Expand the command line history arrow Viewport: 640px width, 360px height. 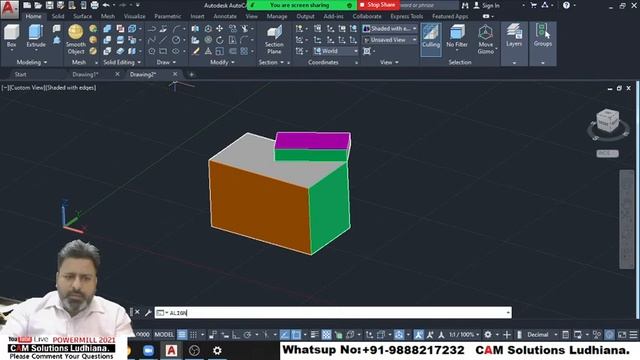(x=508, y=313)
